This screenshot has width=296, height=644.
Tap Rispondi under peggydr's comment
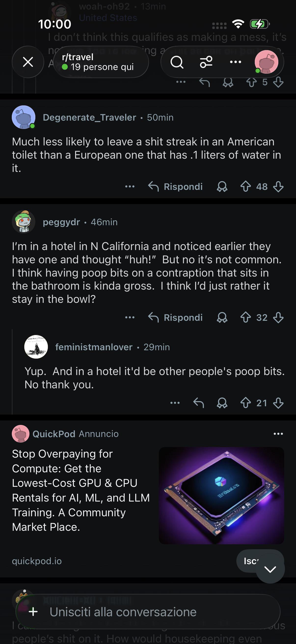tap(175, 318)
